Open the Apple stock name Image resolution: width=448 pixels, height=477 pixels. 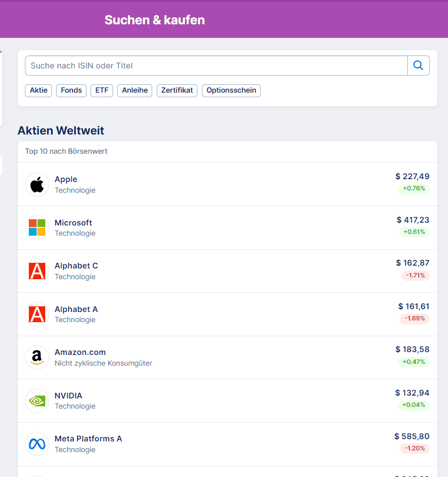pyautogui.click(x=66, y=180)
